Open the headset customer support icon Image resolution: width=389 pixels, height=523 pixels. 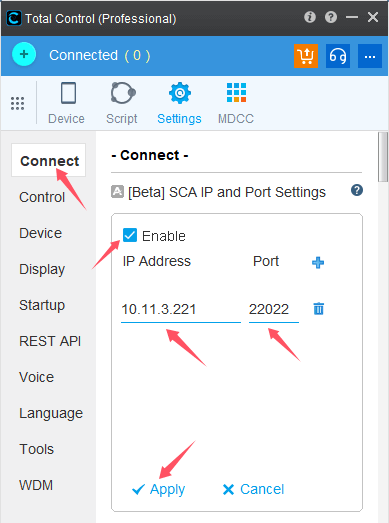[338, 56]
